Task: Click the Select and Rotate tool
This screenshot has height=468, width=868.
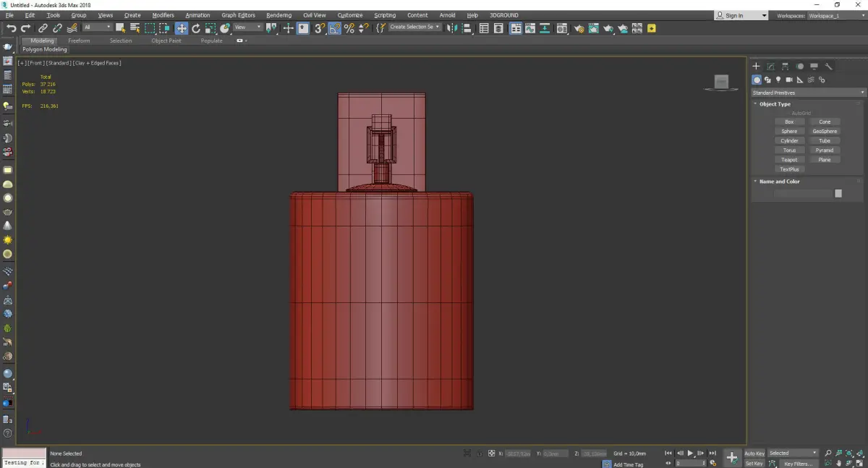Action: tap(196, 28)
